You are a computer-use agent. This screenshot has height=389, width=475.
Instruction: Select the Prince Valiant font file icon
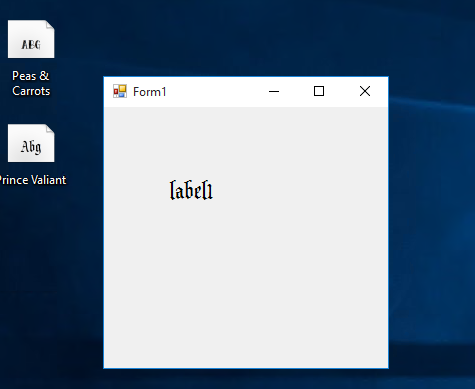pos(31,143)
